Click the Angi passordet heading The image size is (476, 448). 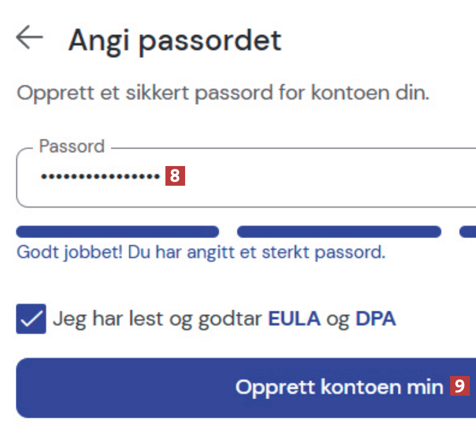(174, 40)
